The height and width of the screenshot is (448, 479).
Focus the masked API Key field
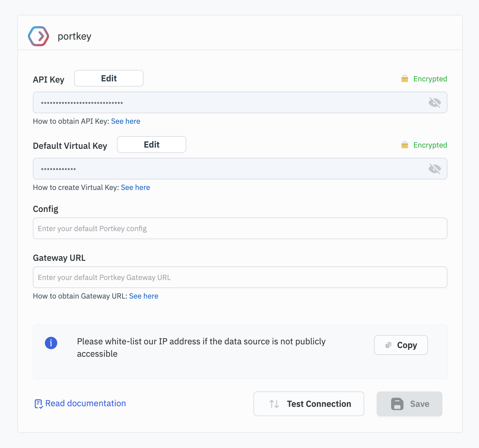pos(240,102)
